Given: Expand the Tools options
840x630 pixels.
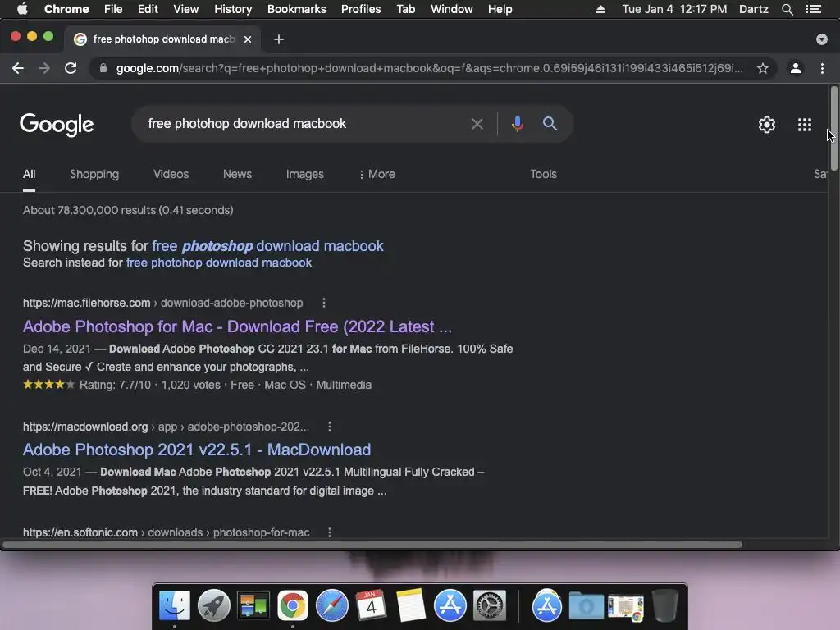Looking at the screenshot, I should point(543,174).
